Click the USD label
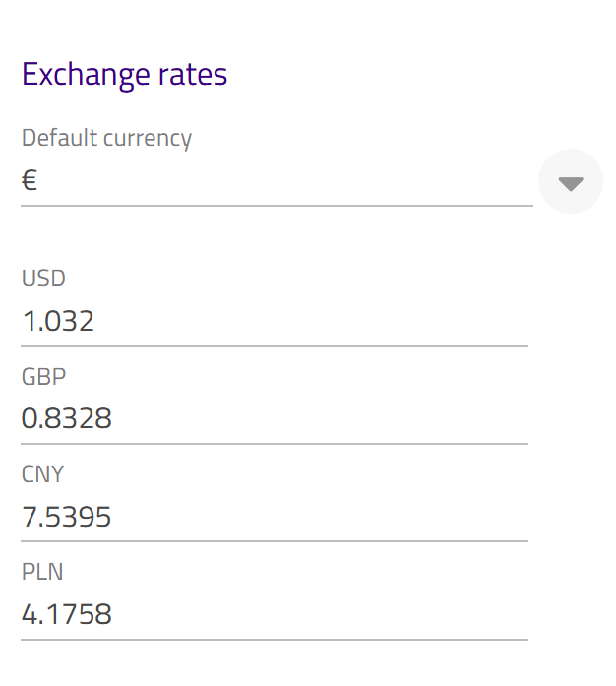 pos(43,279)
